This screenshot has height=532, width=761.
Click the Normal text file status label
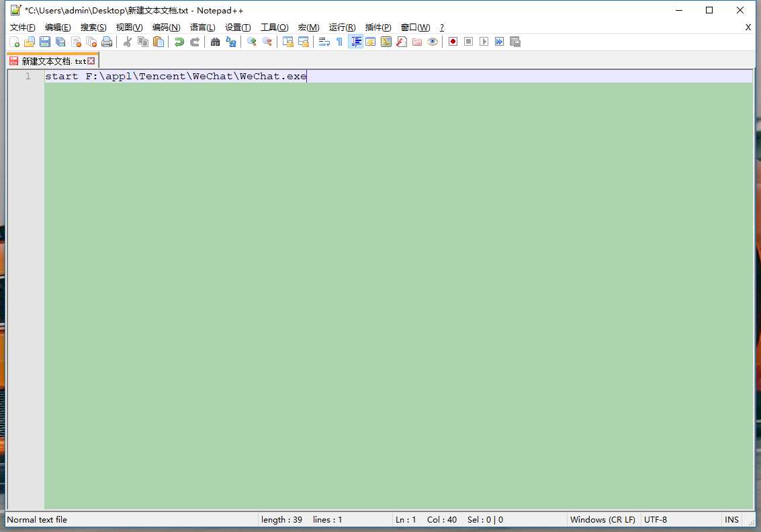coord(37,519)
